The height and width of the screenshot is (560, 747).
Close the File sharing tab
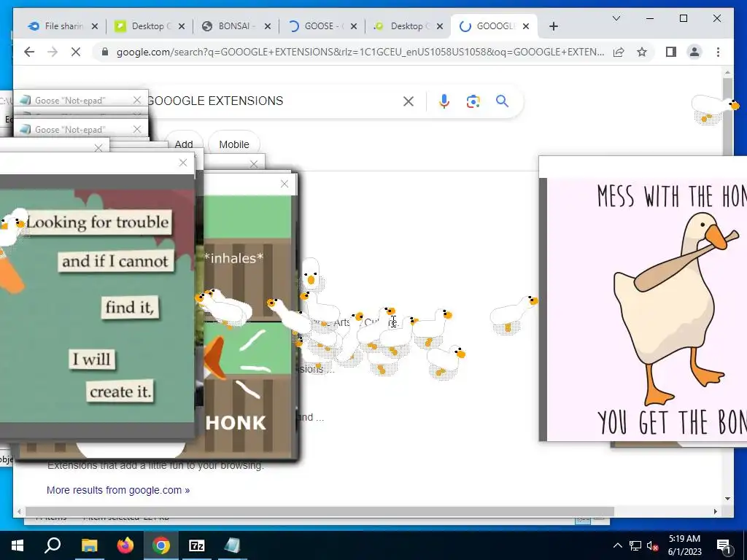click(95, 26)
